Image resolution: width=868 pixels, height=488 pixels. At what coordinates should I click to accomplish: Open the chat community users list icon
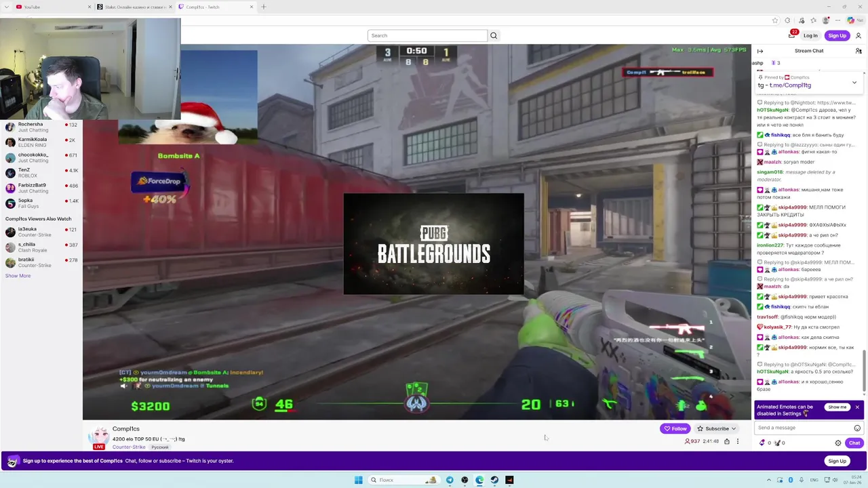pyautogui.click(x=859, y=51)
